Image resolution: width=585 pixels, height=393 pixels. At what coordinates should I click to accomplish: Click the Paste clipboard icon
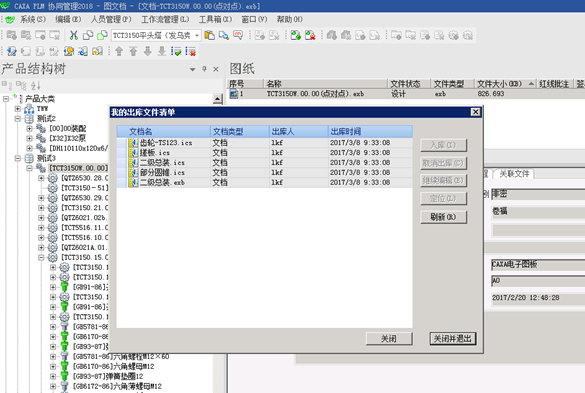pyautogui.click(x=209, y=35)
